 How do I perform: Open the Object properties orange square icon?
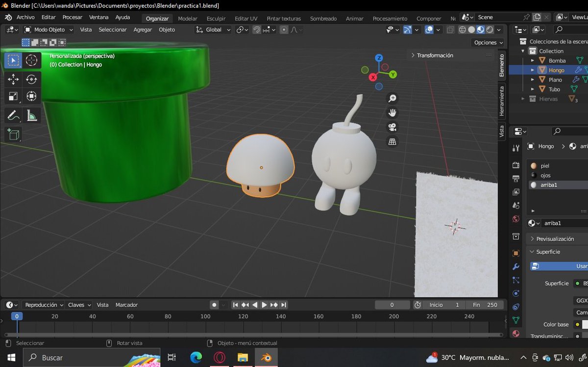pos(515,253)
